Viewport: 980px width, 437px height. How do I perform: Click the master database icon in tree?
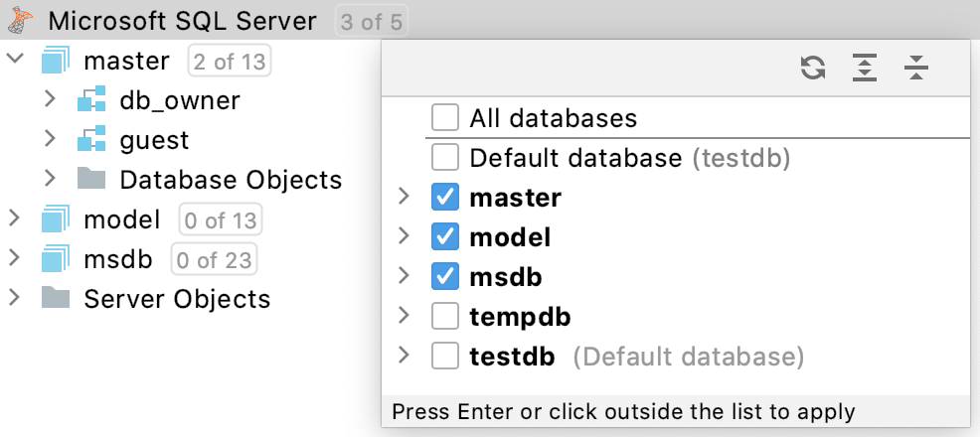pyautogui.click(x=56, y=61)
